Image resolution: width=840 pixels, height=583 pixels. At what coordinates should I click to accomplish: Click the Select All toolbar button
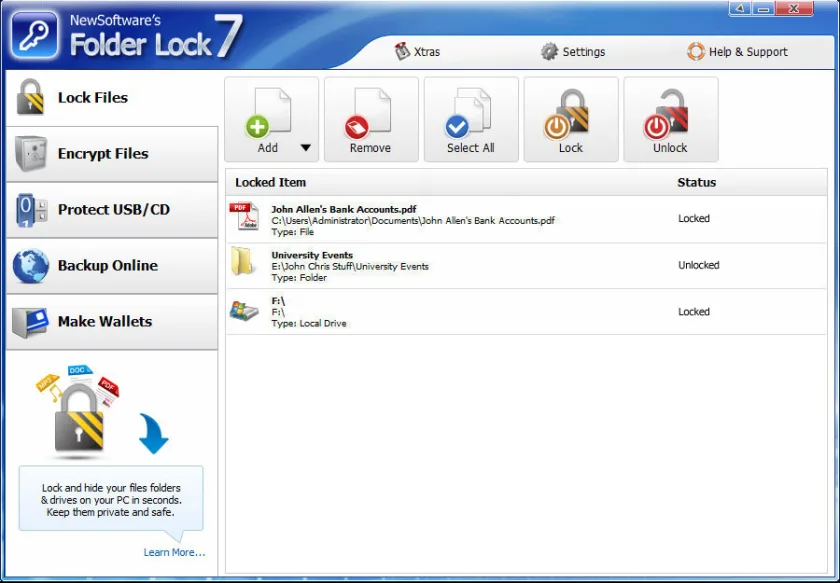471,119
